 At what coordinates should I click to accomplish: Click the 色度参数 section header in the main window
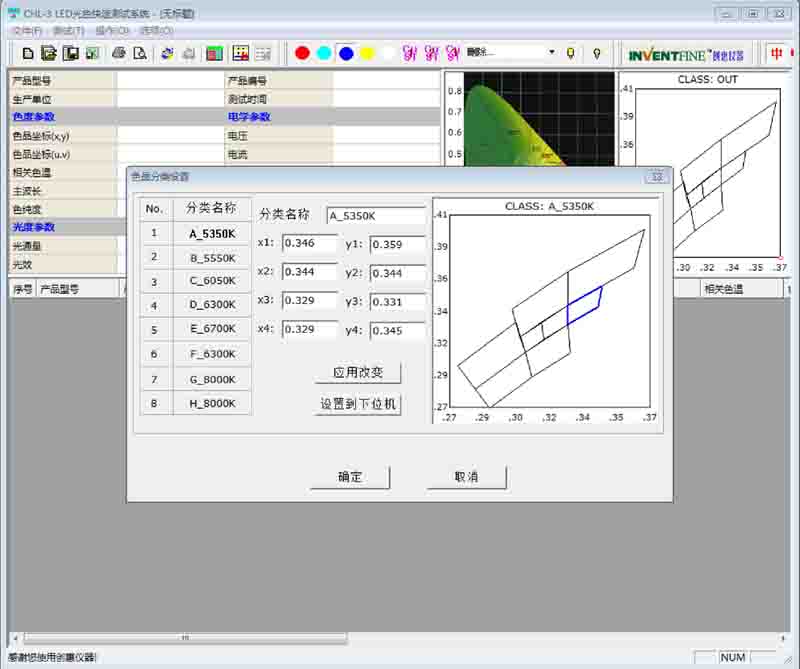(x=34, y=117)
